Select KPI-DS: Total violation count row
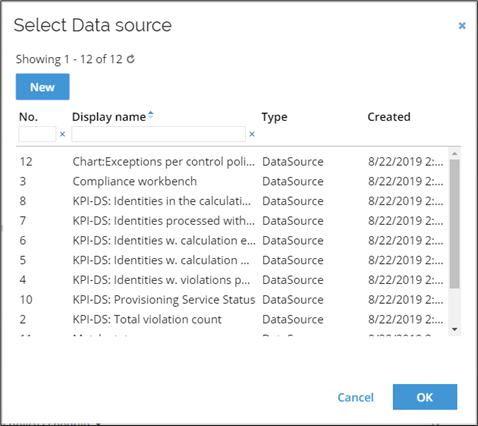The height and width of the screenshot is (426, 478). click(x=231, y=319)
